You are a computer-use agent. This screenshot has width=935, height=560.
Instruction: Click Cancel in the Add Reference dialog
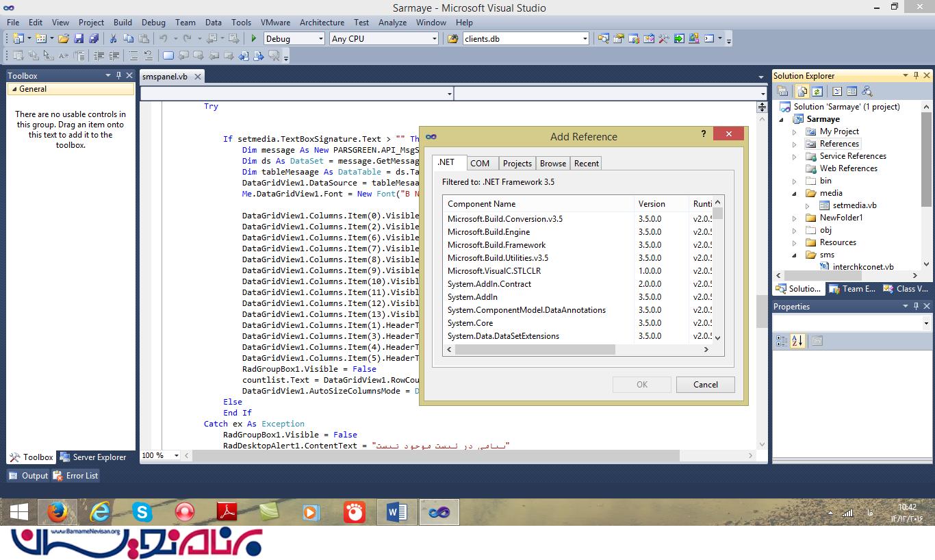(x=706, y=385)
